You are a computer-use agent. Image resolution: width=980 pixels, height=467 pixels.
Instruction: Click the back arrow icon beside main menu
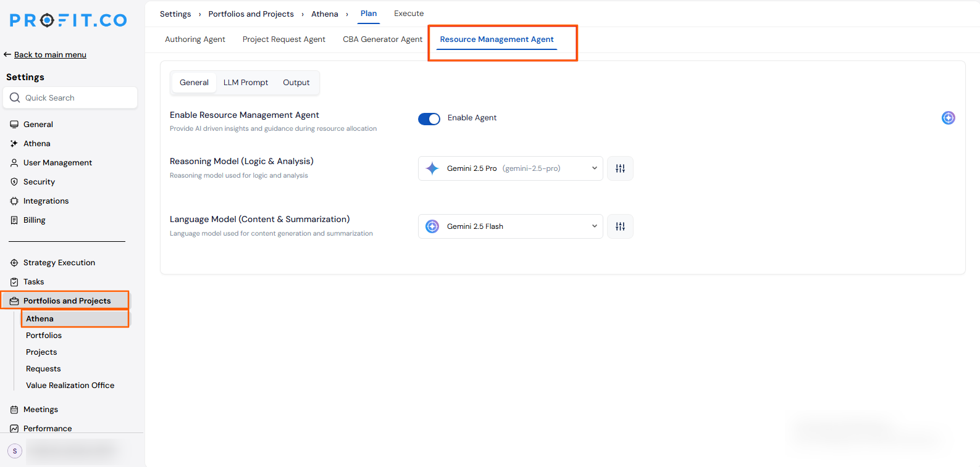tap(7, 54)
